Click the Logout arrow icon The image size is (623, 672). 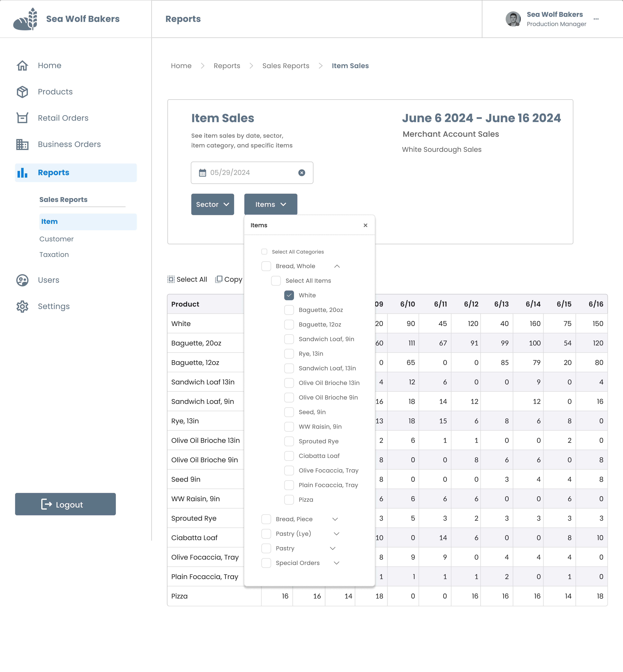[46, 504]
